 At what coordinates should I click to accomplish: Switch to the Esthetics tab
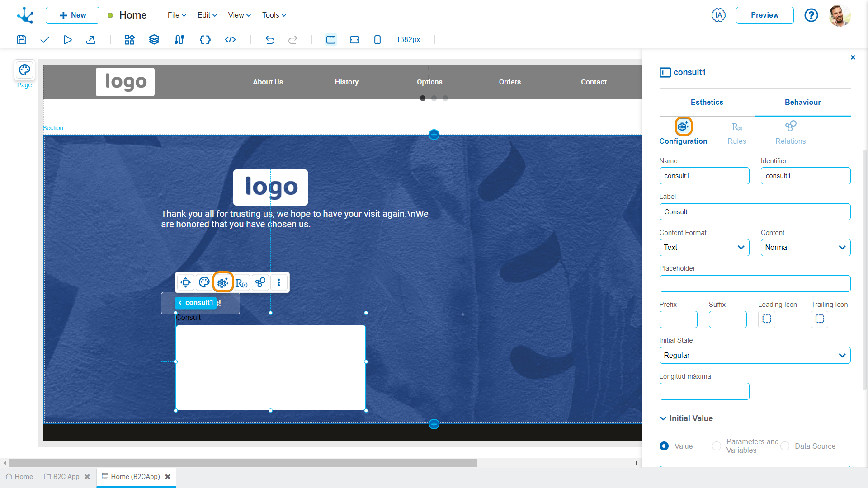pos(707,102)
